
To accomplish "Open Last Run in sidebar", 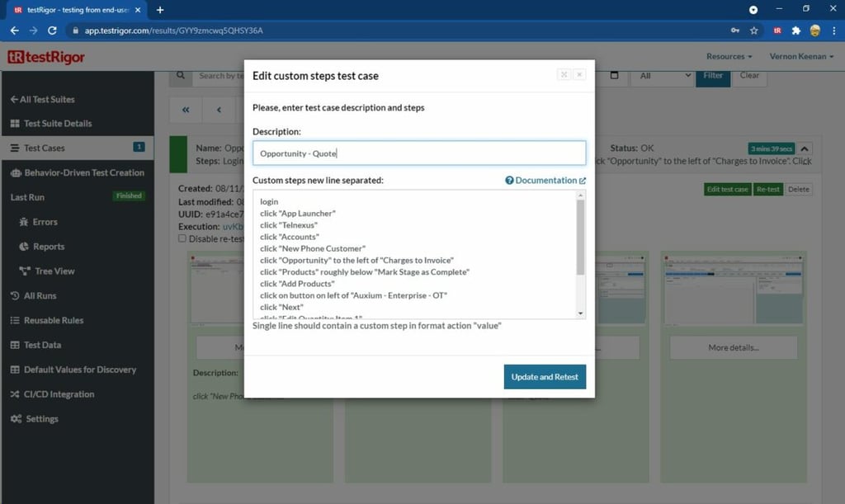I will (27, 198).
